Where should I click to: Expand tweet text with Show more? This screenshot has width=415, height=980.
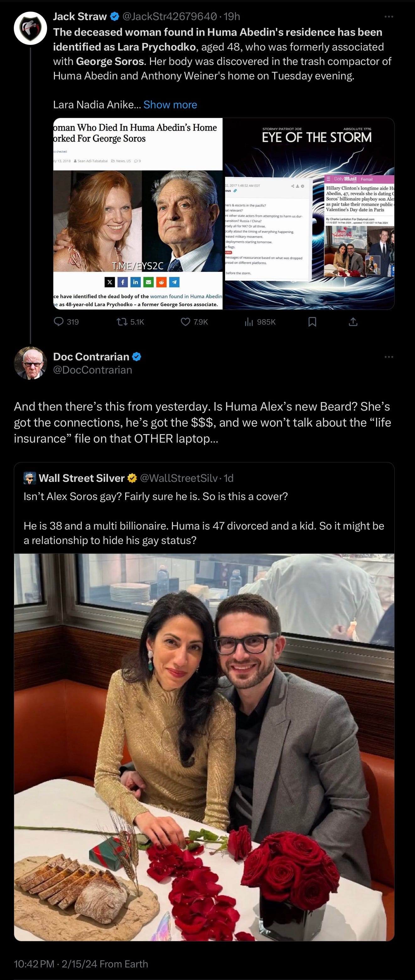click(x=170, y=105)
